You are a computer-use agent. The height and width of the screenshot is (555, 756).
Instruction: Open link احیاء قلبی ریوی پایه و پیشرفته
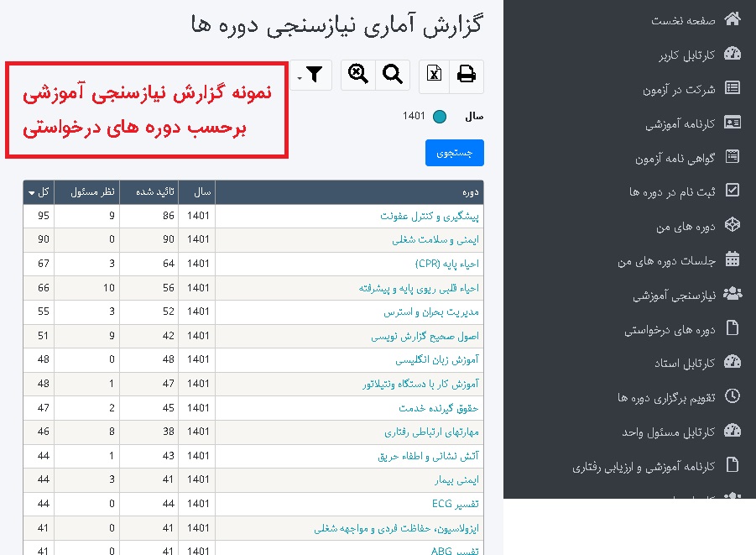419,288
